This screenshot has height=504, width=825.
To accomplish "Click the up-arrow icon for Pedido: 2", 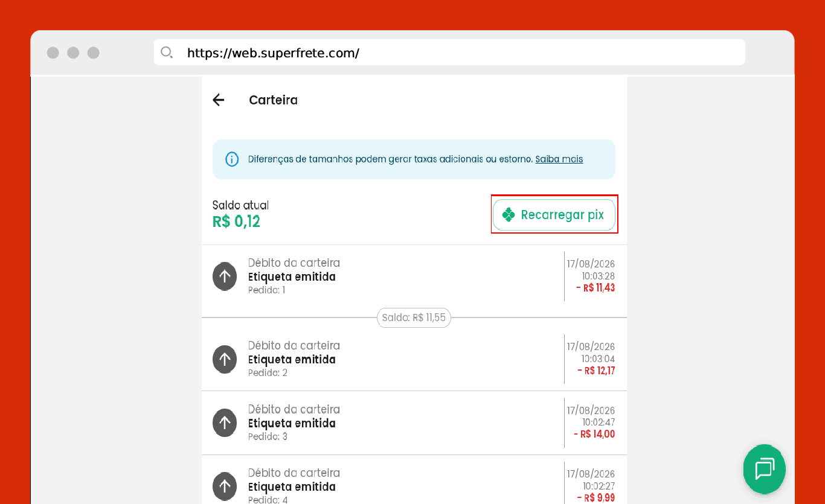I will [225, 359].
